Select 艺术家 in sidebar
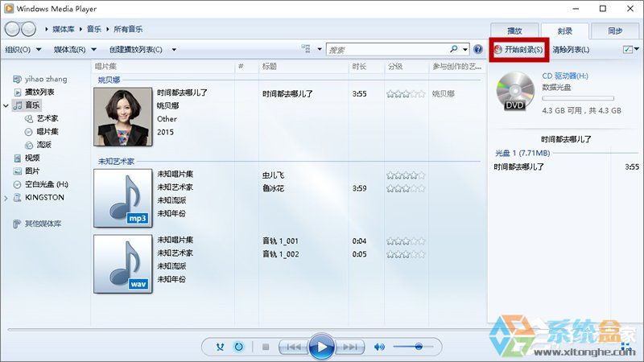The height and width of the screenshot is (362, 644). pyautogui.click(x=42, y=118)
